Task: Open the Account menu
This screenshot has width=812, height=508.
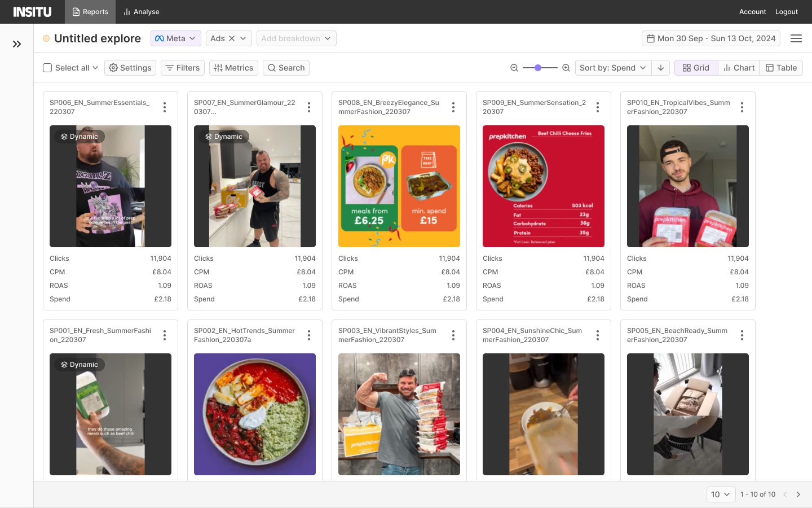Action: (x=753, y=12)
